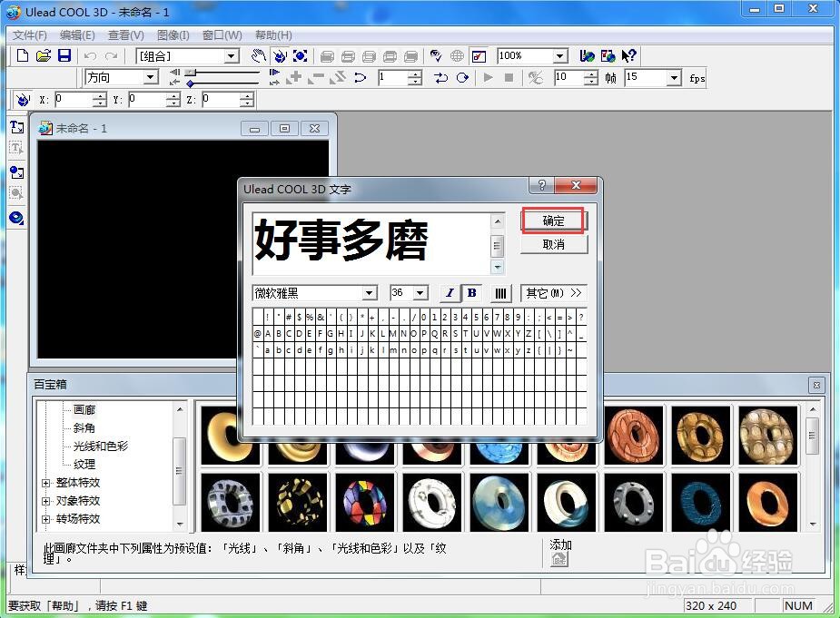Click the Z coordinate input field
The height and width of the screenshot is (618, 840).
point(222,100)
